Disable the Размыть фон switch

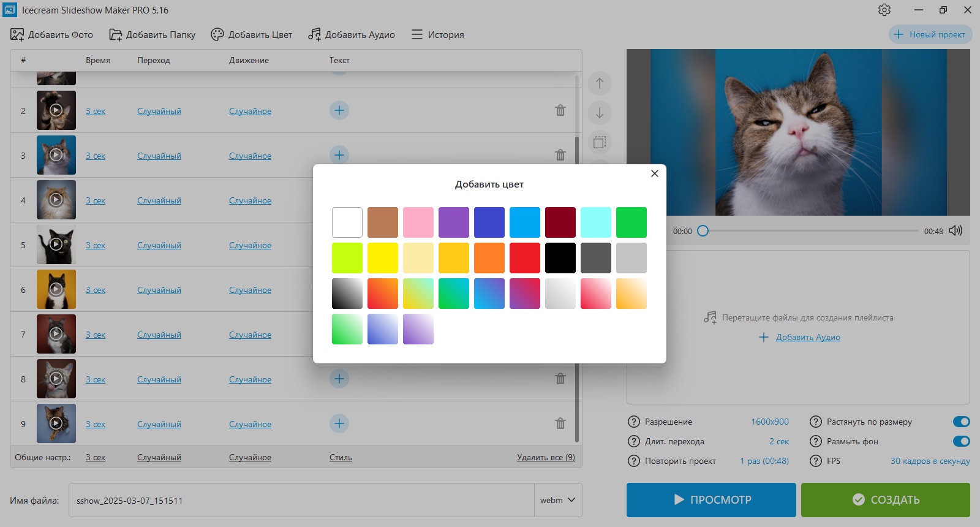(961, 441)
